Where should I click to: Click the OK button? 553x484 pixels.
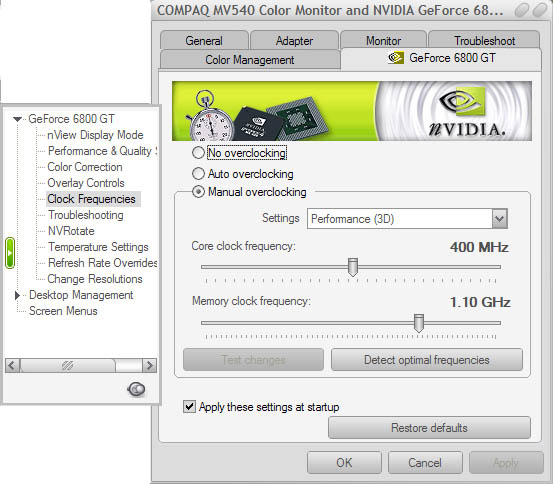[x=344, y=462]
